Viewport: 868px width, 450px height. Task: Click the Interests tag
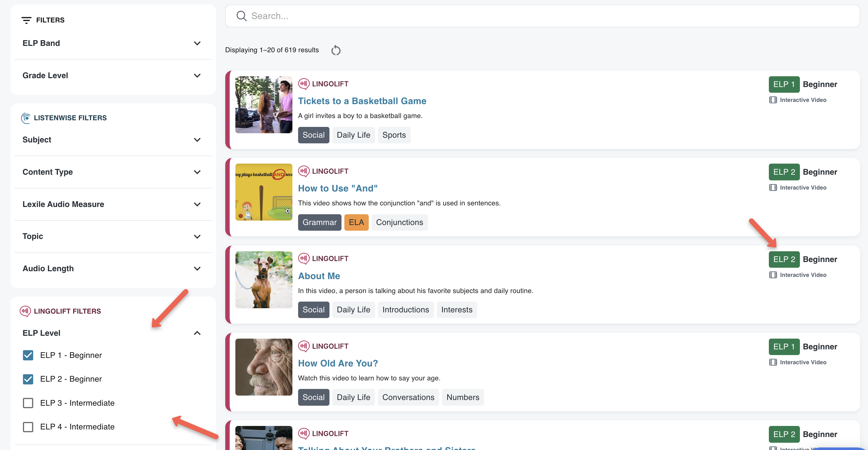[456, 309]
